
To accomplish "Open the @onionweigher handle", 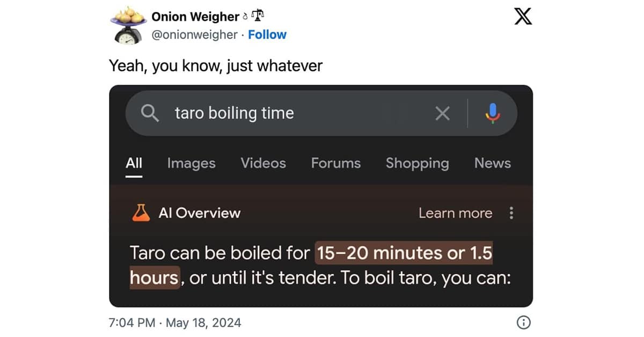I will pos(194,35).
